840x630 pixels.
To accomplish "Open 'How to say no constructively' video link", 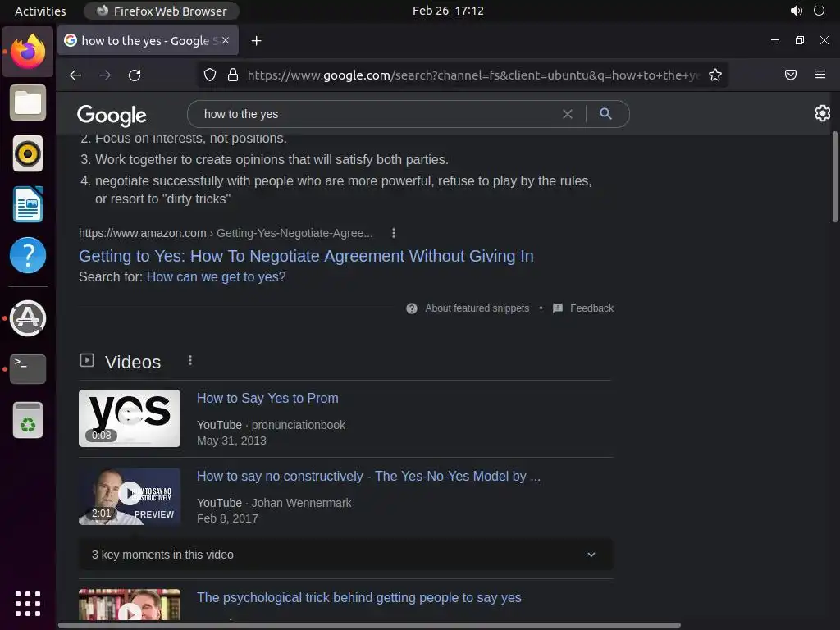I will point(368,477).
